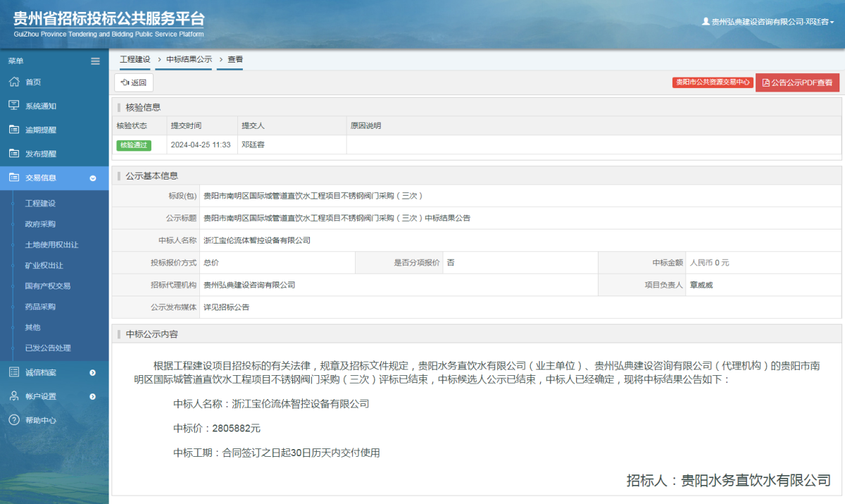Click the 返回 back button

(134, 82)
